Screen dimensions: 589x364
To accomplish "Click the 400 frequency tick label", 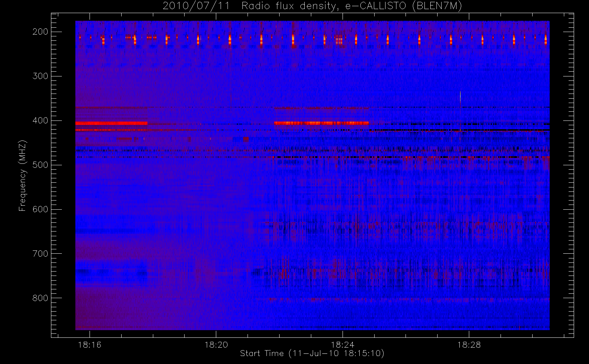I will (x=40, y=120).
